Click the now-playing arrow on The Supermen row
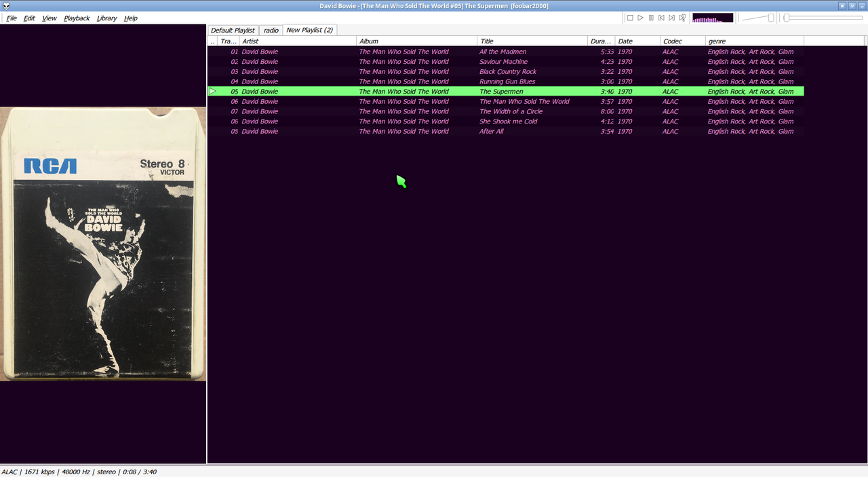 pos(212,91)
